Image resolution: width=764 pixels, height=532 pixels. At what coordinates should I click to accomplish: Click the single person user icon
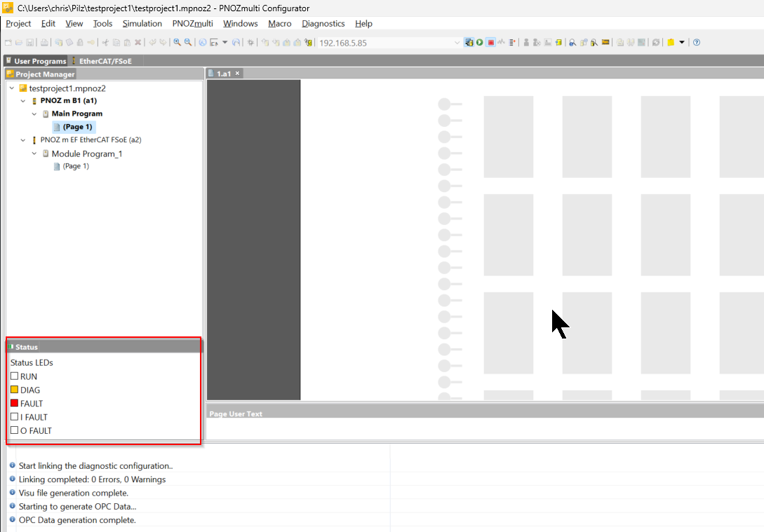526,42
